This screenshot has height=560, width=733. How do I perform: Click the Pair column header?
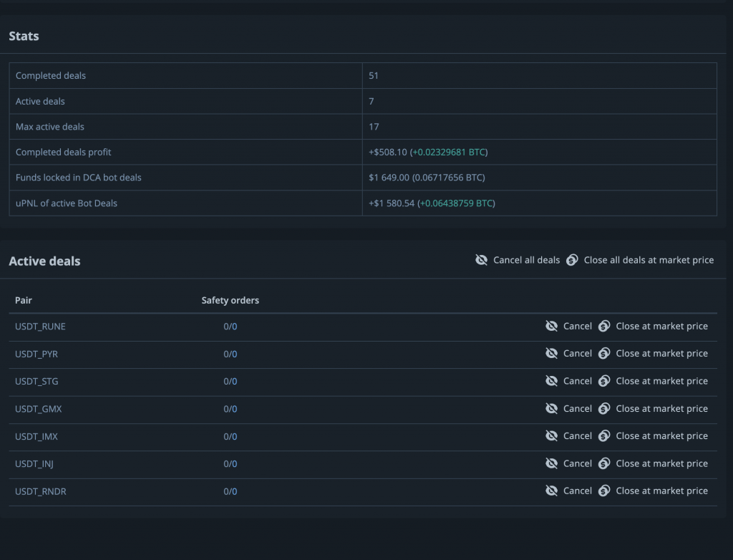24,301
